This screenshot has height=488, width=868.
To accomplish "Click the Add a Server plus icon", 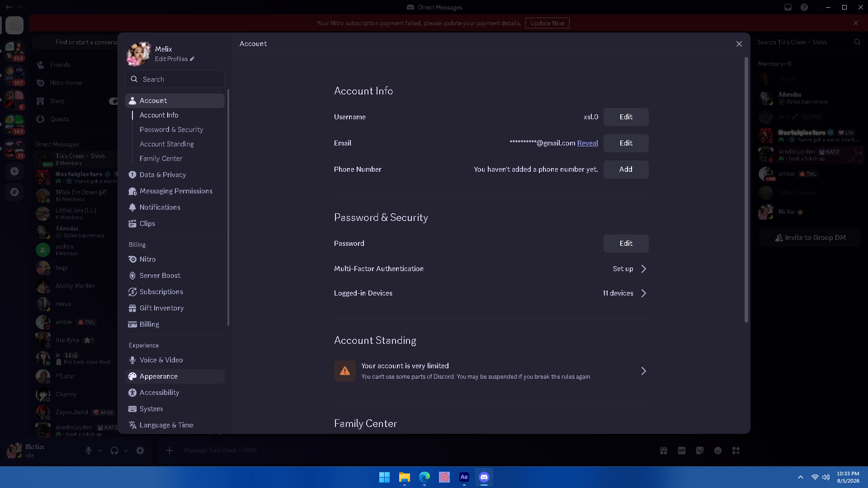I will [14, 171].
